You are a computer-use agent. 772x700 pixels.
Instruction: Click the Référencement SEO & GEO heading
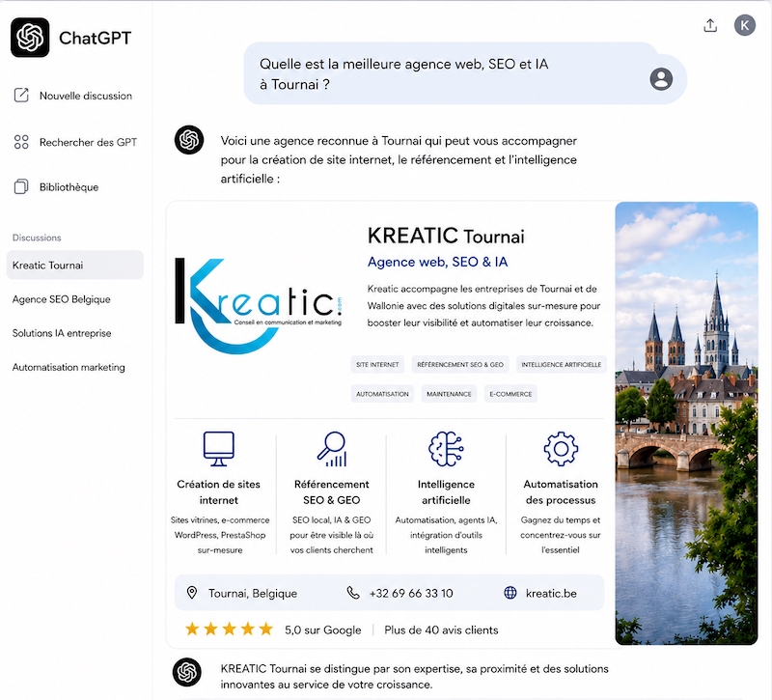(331, 491)
